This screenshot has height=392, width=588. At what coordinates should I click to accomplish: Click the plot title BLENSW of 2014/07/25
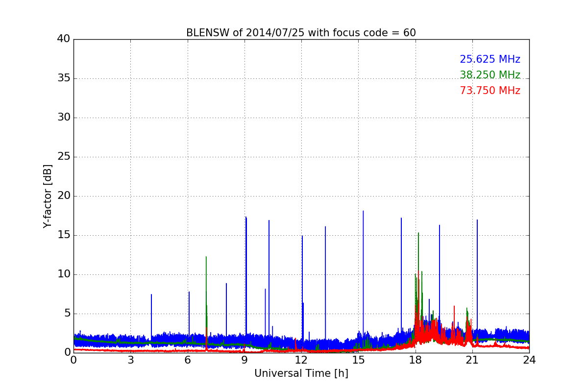301,33
